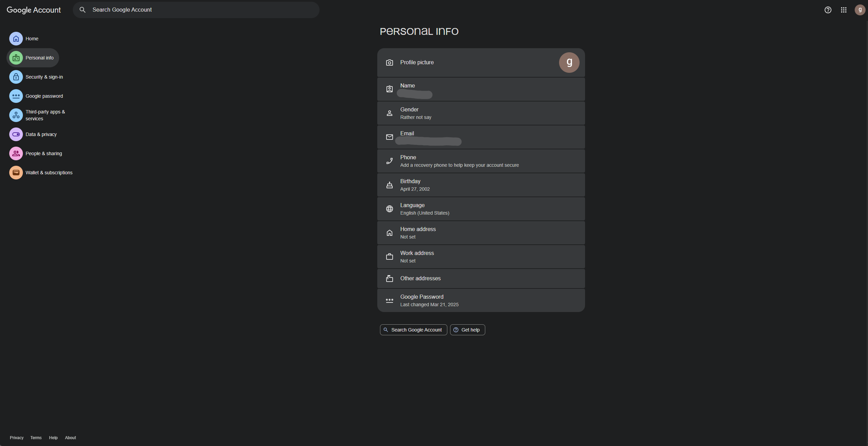868x446 pixels.
Task: Open the Home address row
Action: click(x=480, y=233)
